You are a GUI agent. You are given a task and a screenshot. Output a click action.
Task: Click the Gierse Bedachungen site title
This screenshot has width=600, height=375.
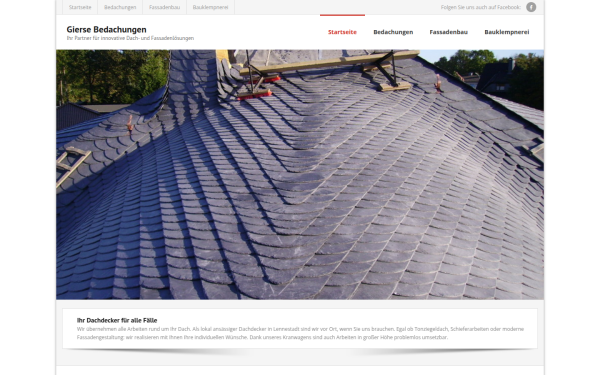coord(106,29)
